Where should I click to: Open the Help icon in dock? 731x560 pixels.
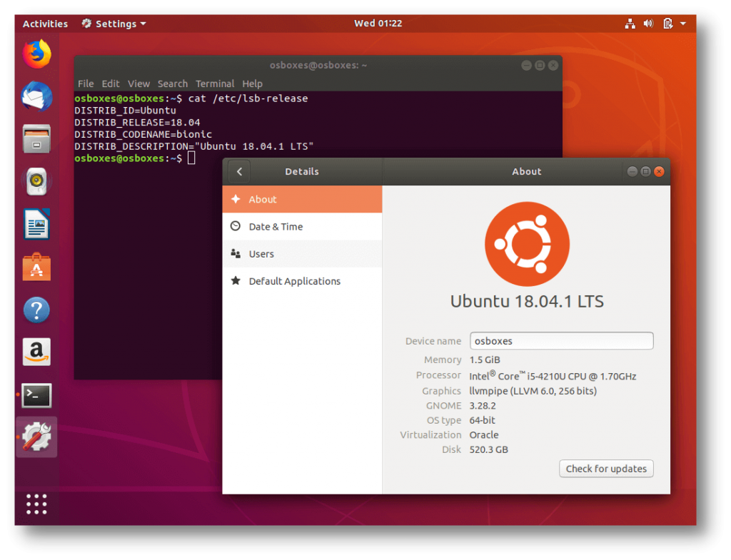(36, 310)
